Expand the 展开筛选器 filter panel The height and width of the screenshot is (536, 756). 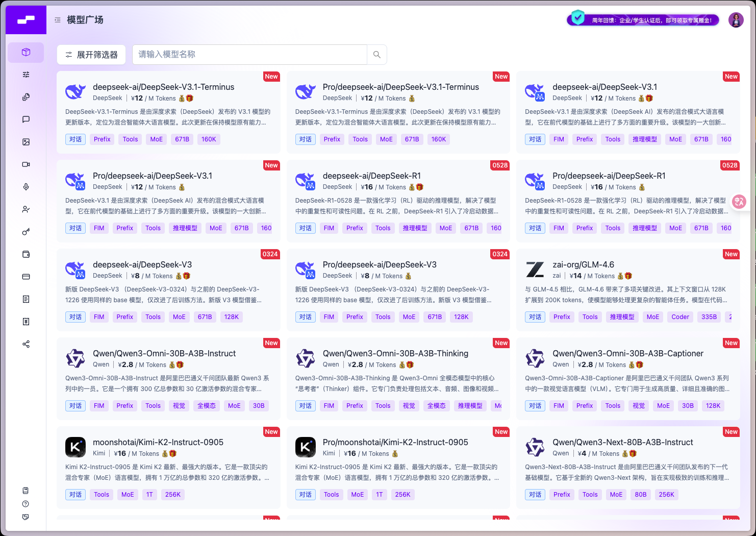pyautogui.click(x=91, y=55)
